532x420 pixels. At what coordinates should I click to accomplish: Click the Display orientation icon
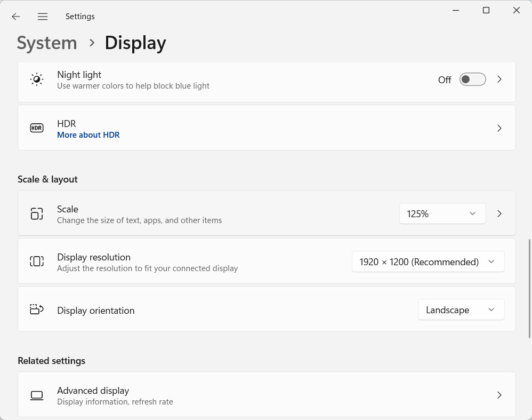tap(36, 310)
